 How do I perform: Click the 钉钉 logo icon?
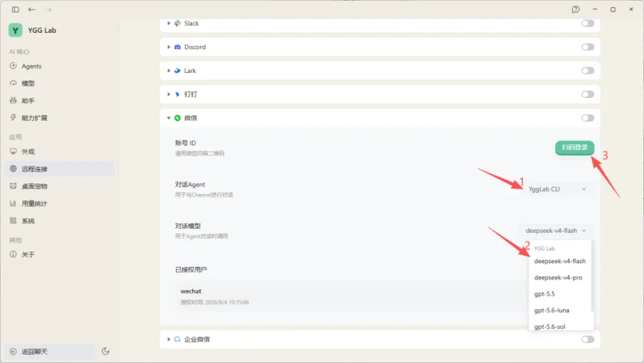point(178,94)
